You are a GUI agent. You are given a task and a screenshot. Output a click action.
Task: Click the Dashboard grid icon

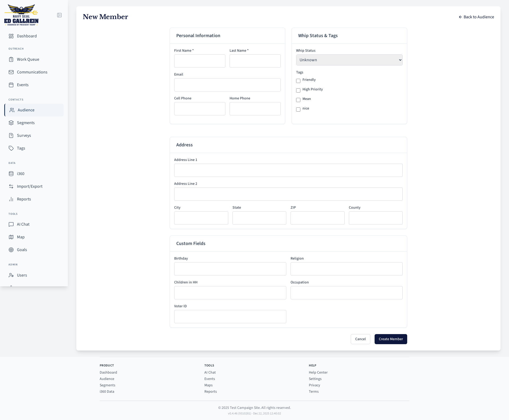pos(11,36)
